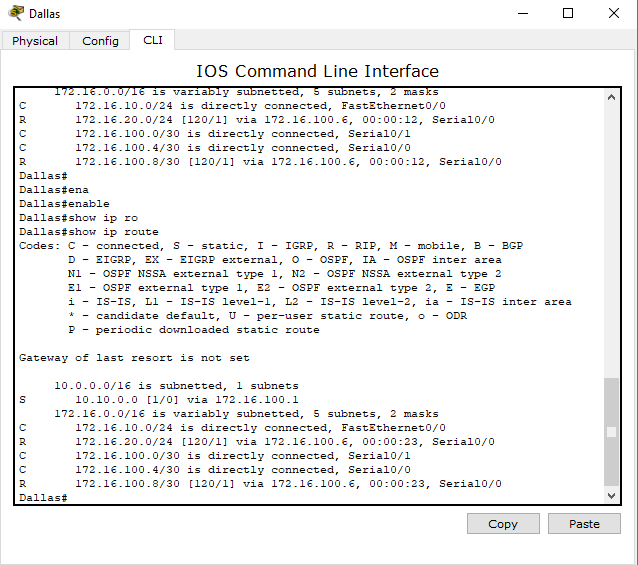Switch to the Physical tab
Screen dimensions: 638x565
[x=35, y=41]
